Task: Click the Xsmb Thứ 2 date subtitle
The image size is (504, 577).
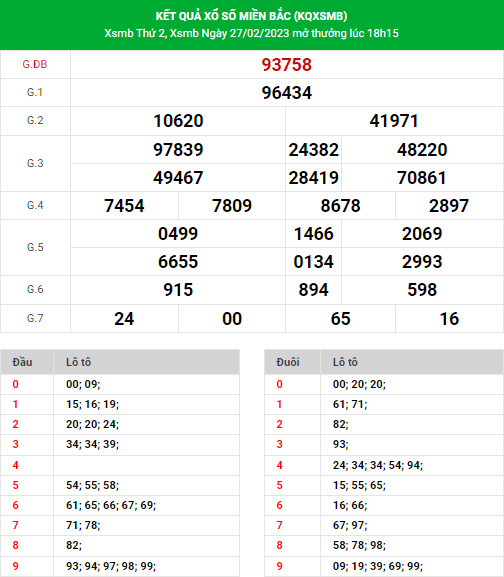Action: [251, 33]
